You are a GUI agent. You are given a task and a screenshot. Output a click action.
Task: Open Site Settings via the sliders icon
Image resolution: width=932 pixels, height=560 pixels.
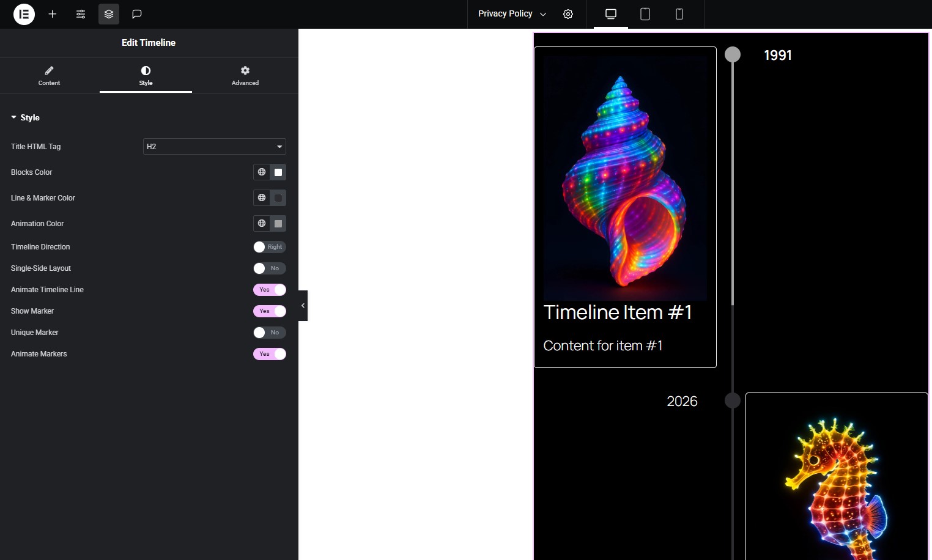click(80, 14)
